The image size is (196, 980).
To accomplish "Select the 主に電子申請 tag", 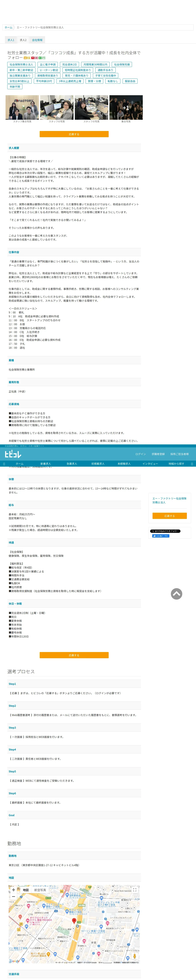I will [48, 65].
